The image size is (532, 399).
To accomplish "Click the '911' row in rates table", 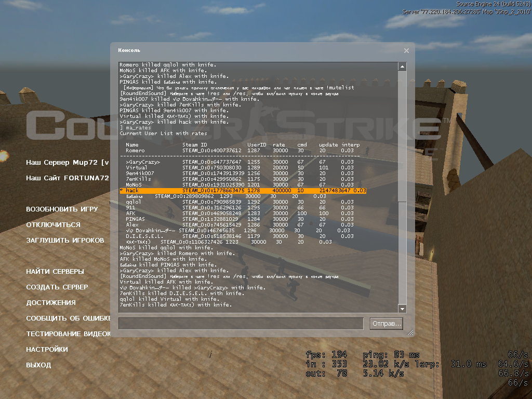I will [x=240, y=207].
